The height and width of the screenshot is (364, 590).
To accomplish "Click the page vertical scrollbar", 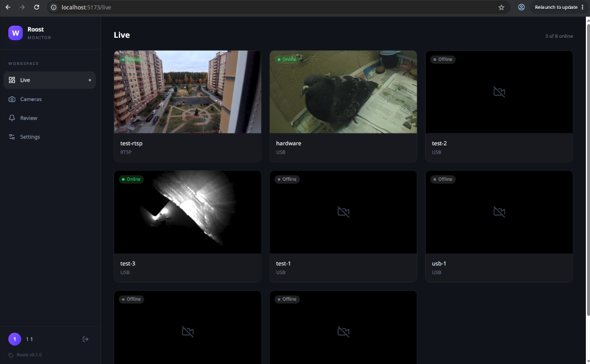I will 588,169.
